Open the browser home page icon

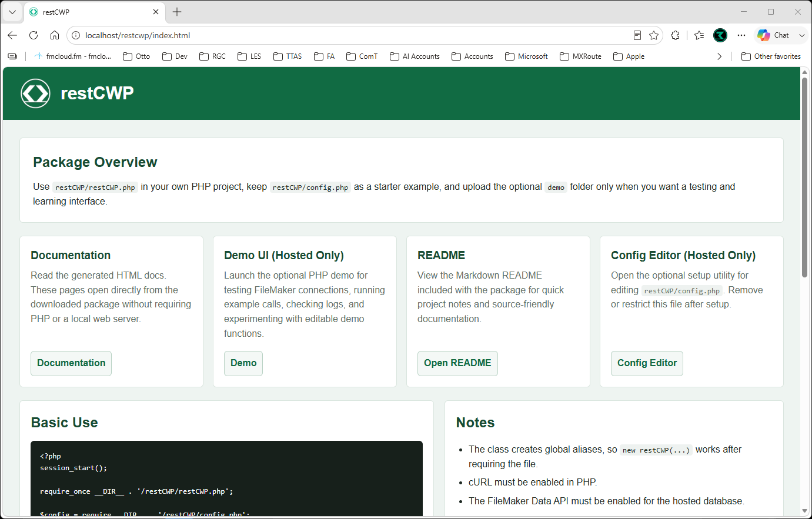(x=55, y=35)
